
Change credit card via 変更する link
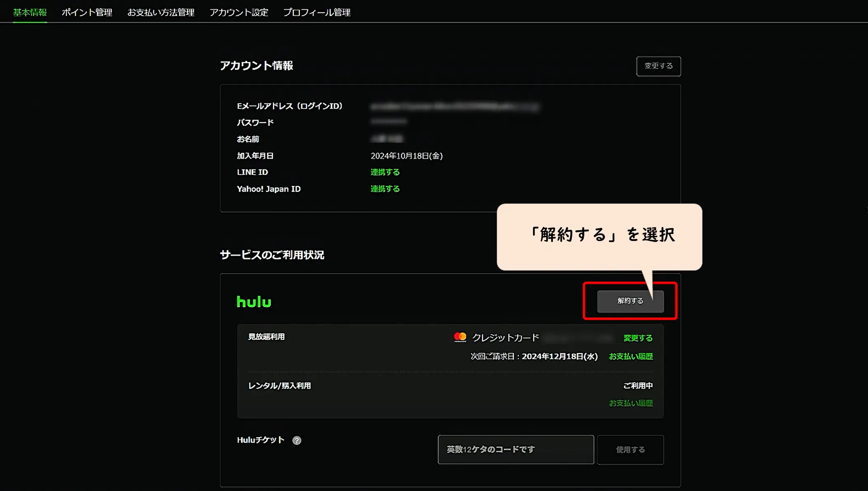(x=638, y=338)
